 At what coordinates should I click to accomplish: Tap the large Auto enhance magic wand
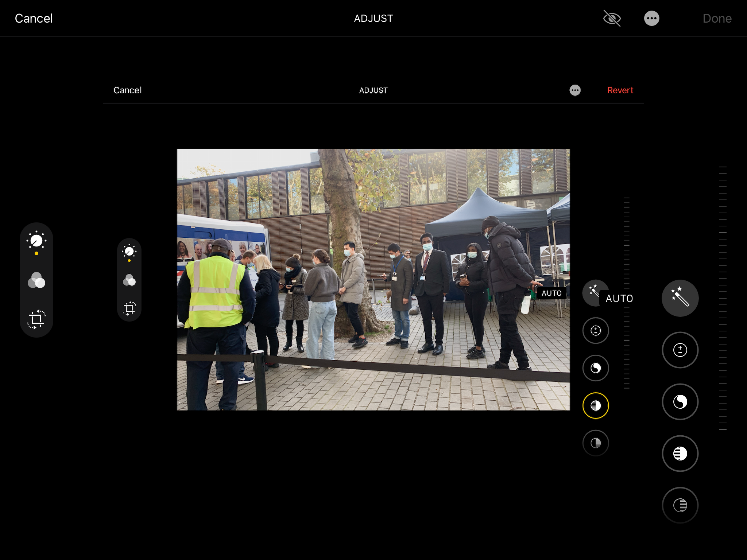(680, 298)
